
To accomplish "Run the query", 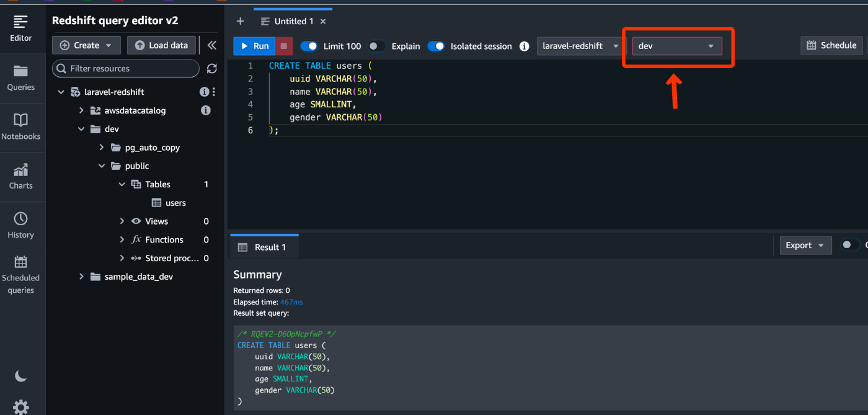I will pyautogui.click(x=254, y=46).
